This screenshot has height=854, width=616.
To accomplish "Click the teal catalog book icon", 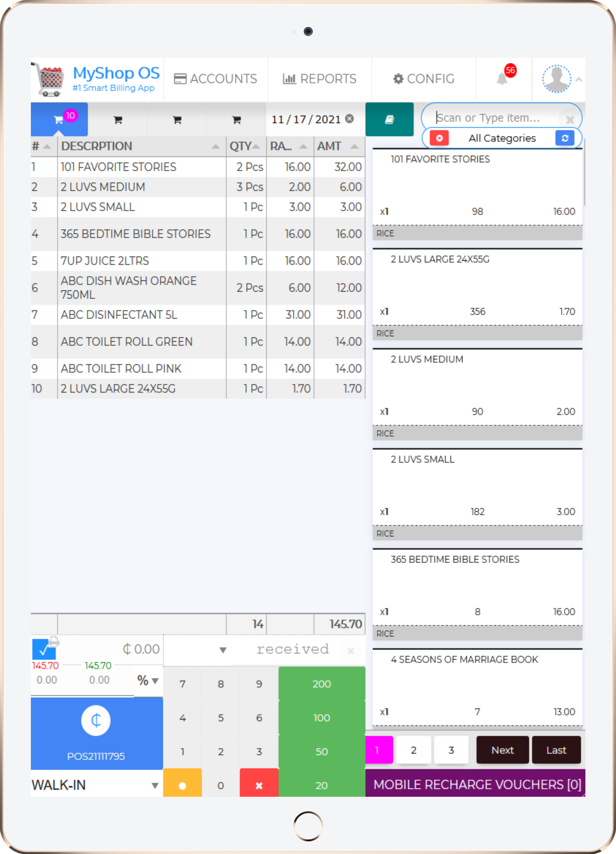I will tap(389, 119).
